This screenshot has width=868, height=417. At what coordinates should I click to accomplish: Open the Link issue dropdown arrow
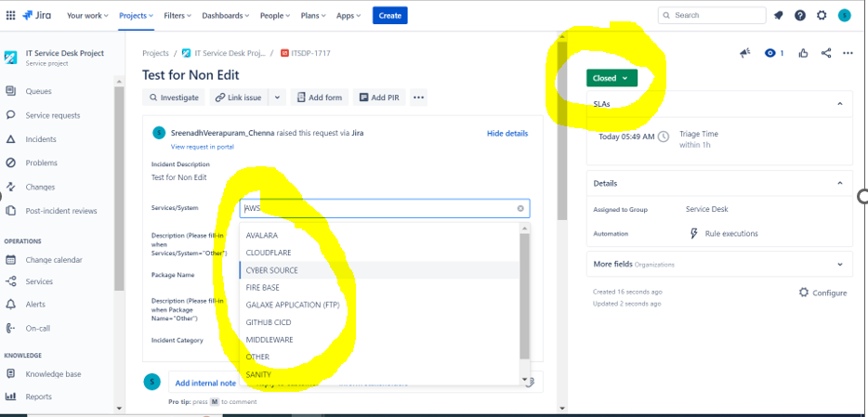click(277, 98)
